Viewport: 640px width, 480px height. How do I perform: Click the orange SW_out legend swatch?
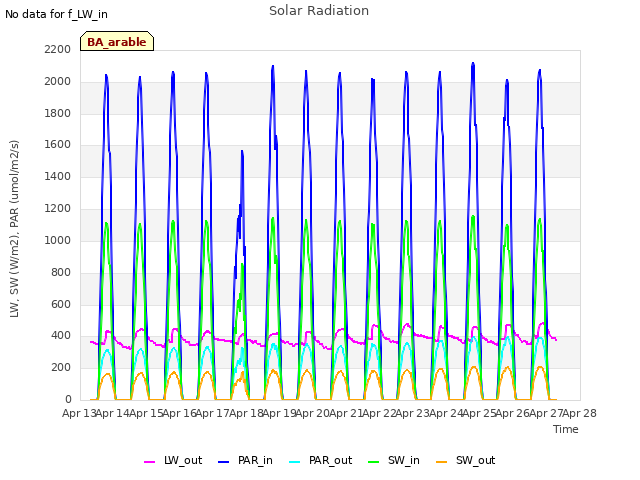point(441,462)
